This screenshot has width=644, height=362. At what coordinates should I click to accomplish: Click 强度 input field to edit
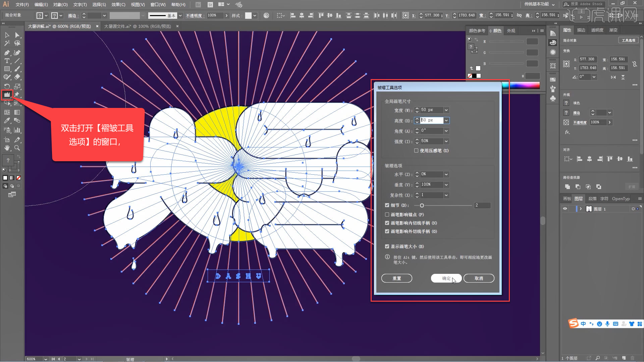tap(431, 140)
